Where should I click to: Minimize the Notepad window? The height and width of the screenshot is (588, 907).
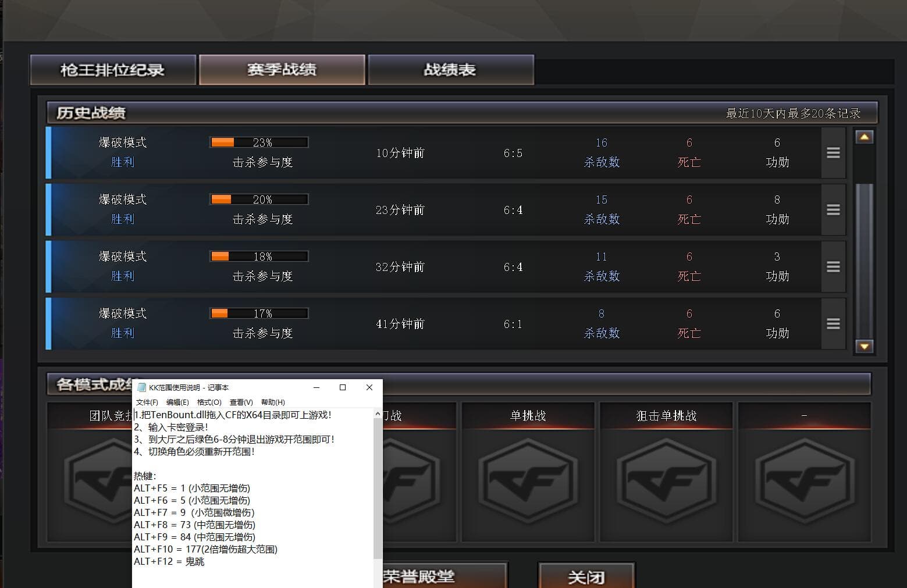pyautogui.click(x=316, y=387)
